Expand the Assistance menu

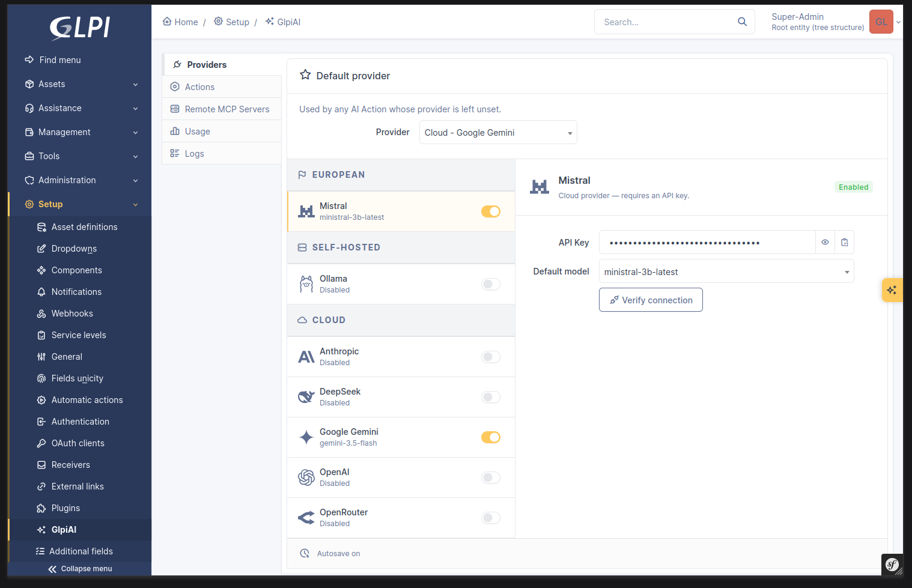[81, 108]
